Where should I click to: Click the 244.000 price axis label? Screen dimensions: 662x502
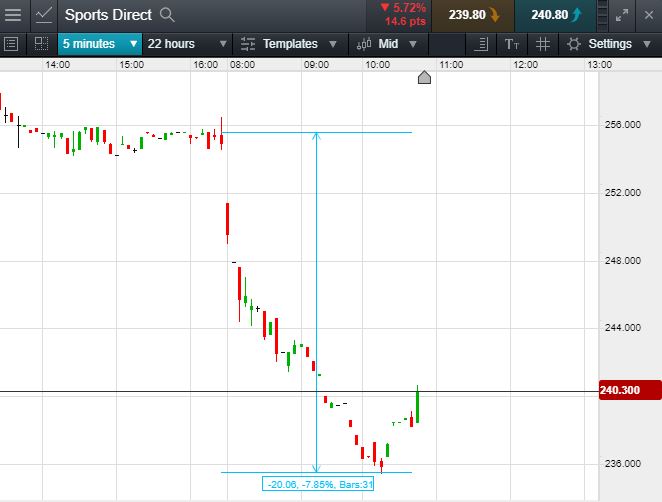point(623,328)
